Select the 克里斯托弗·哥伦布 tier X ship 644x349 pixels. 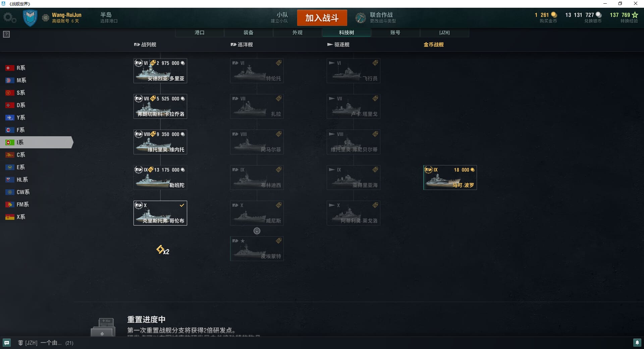click(160, 213)
